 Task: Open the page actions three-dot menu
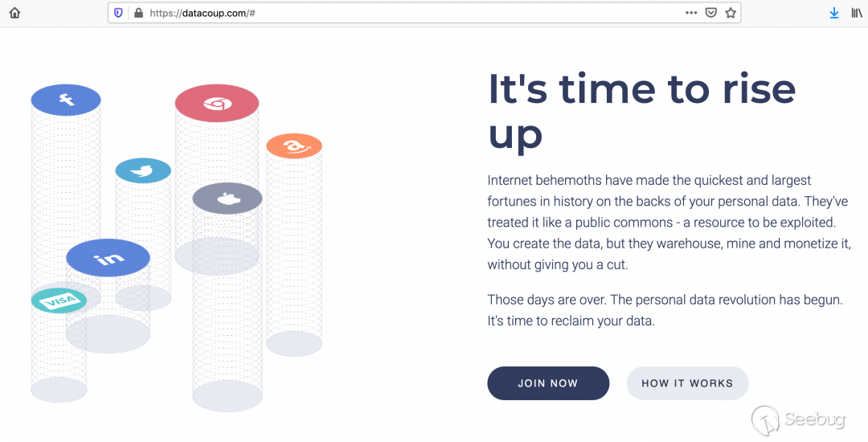691,13
